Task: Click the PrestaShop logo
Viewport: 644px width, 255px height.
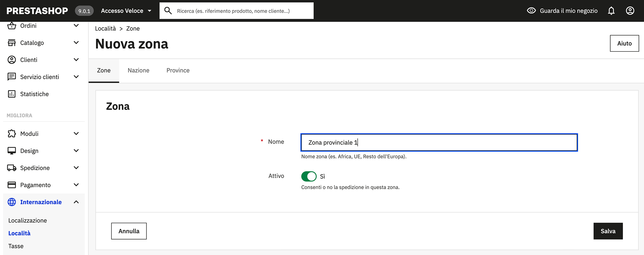Action: point(37,11)
